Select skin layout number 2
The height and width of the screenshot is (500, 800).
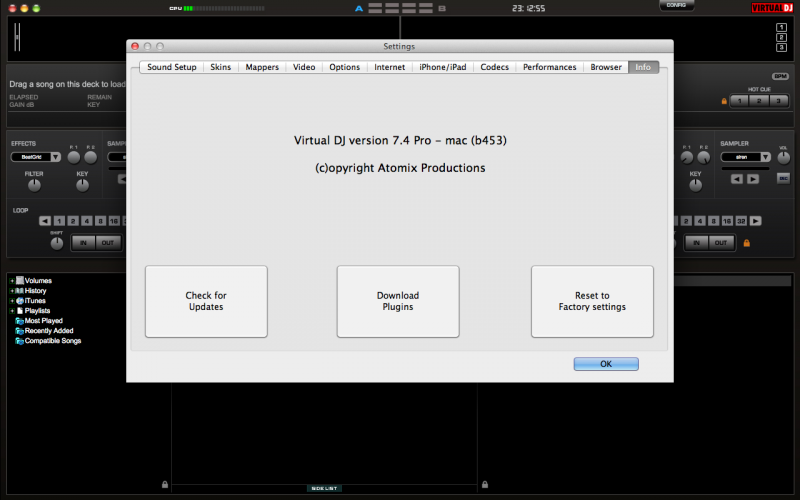(781, 37)
